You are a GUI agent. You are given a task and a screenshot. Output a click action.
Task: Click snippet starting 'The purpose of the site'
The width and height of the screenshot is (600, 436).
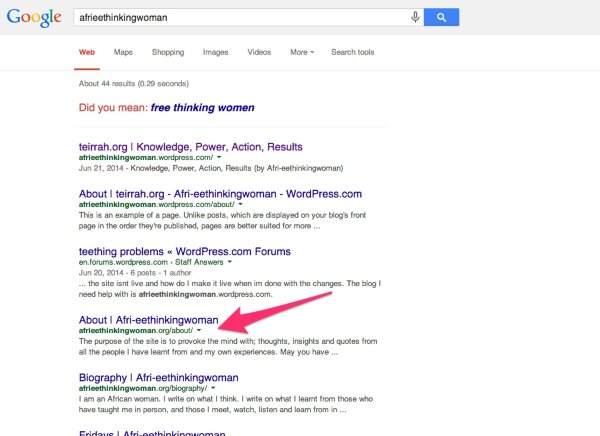pyautogui.click(x=228, y=346)
